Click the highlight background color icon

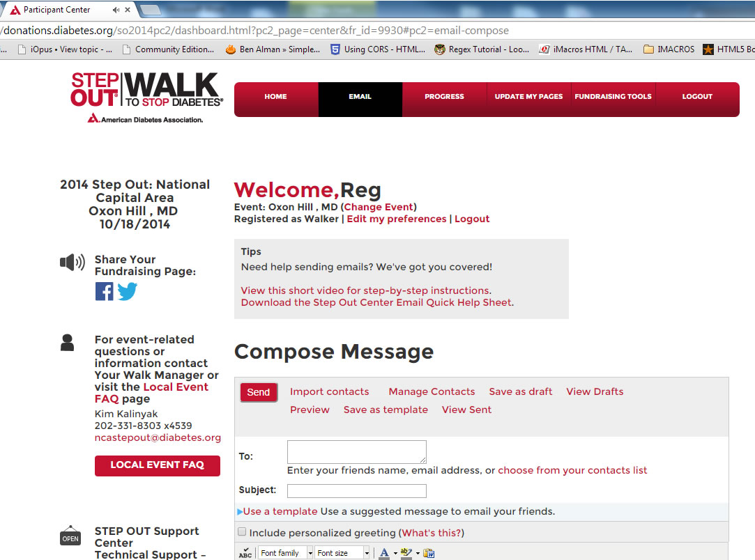pos(406,553)
